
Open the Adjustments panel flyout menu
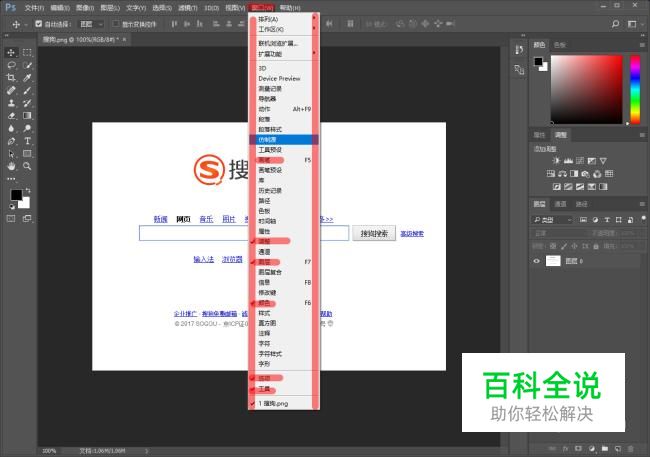pyautogui.click(x=642, y=135)
